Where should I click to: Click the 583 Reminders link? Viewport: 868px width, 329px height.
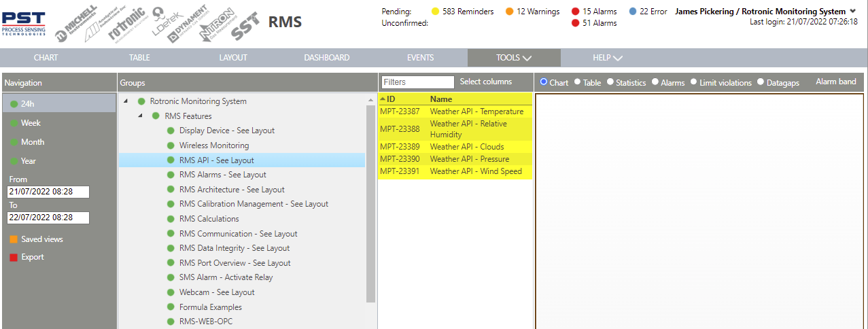[468, 12]
